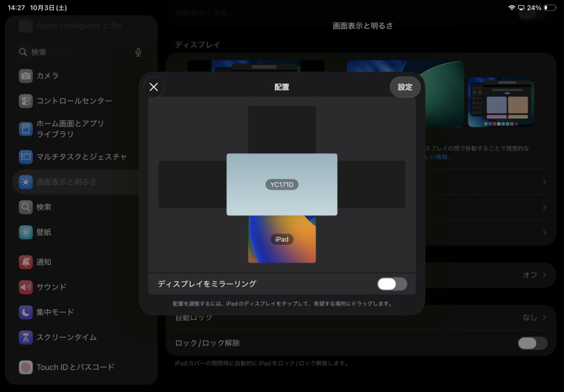Tap the microphone icon in search field
The height and width of the screenshot is (392, 564).
coord(138,52)
